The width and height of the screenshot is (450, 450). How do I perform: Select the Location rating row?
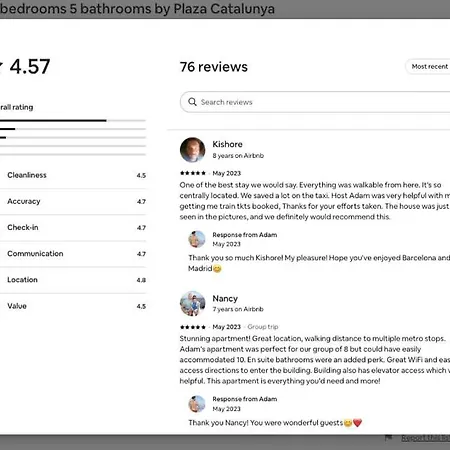73,280
